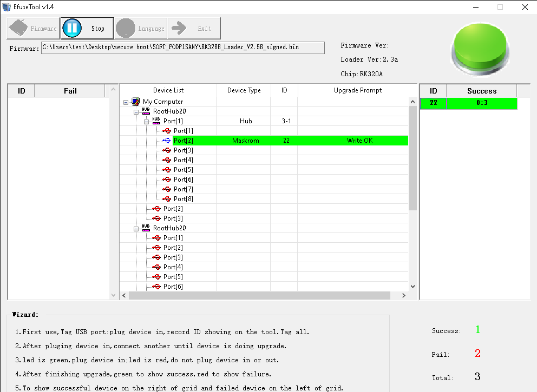Click the Firmware folder icon in the toolbar
537x392 pixels.
point(19,28)
